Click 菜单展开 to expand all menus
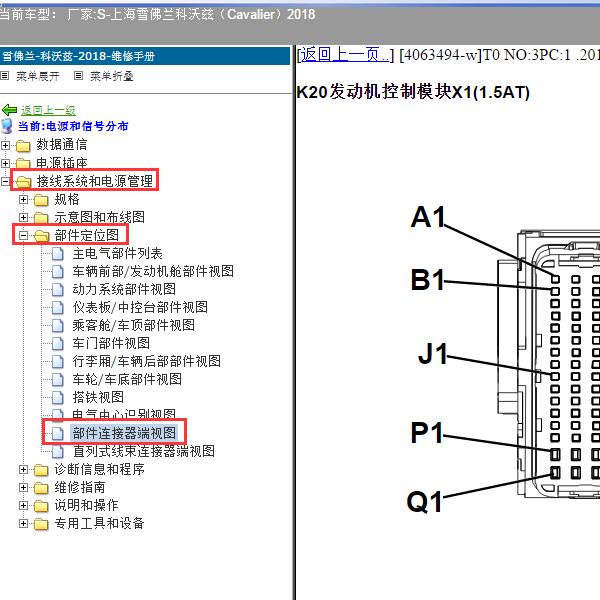The image size is (600, 600). pos(38,76)
